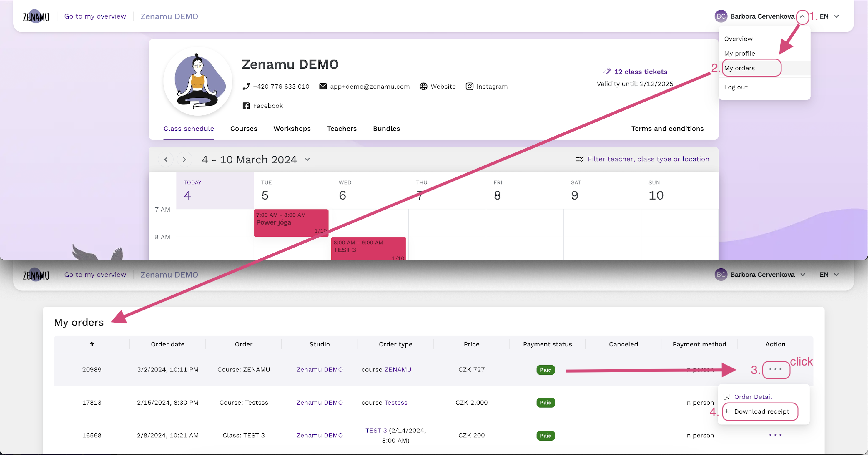This screenshot has height=455, width=868.
Task: Expand the user menu dropdown at top right
Action: pyautogui.click(x=803, y=16)
